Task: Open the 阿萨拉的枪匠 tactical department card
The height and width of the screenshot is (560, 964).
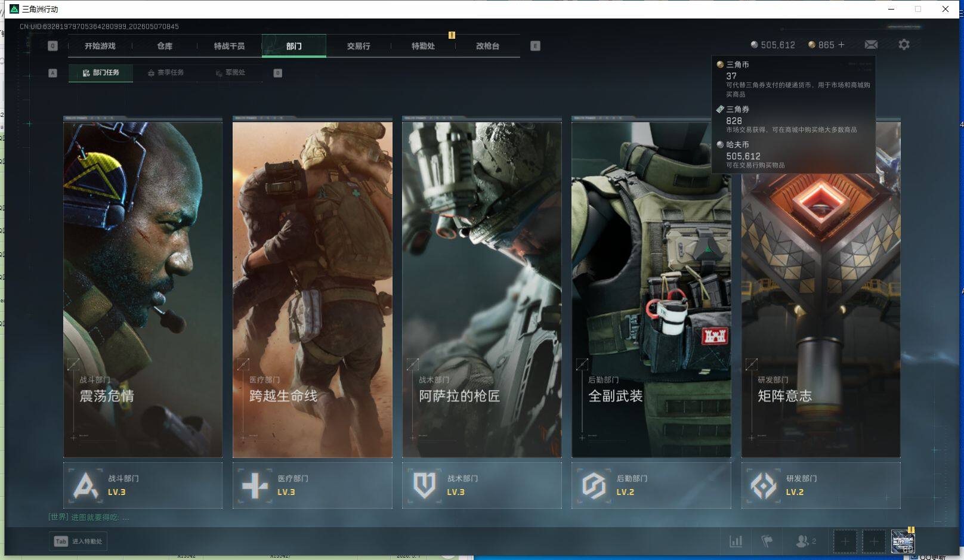Action: click(x=482, y=289)
